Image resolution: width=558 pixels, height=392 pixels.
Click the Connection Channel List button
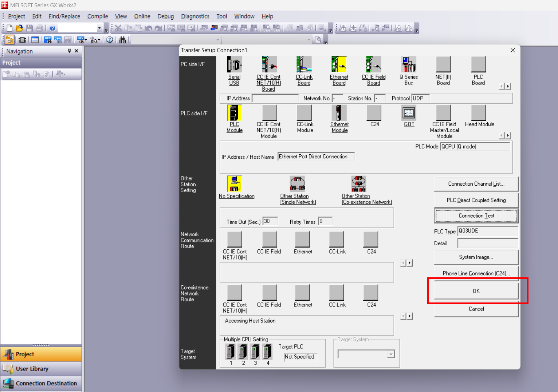(476, 184)
